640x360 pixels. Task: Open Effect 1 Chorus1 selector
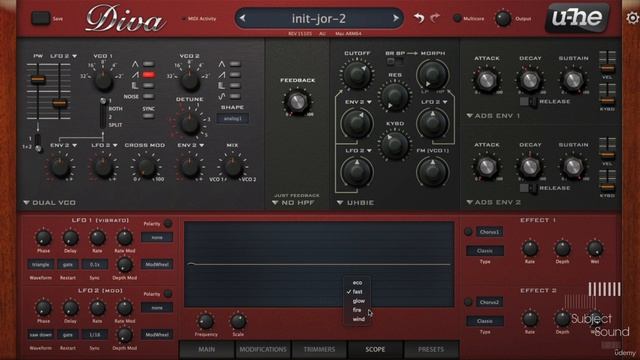tap(489, 232)
